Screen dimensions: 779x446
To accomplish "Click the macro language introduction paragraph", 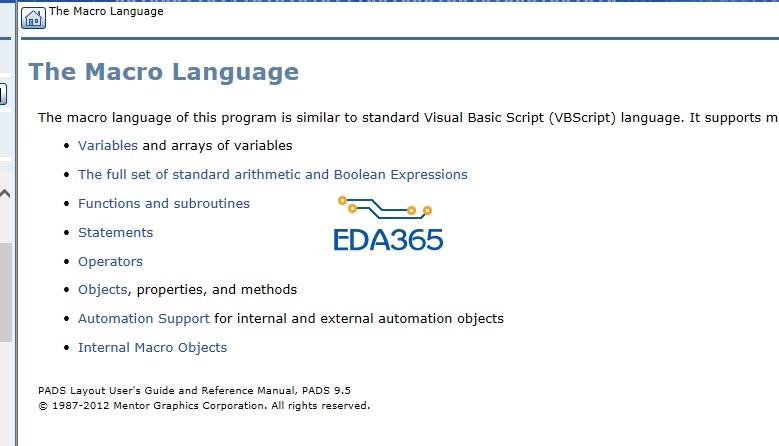I will [400, 118].
